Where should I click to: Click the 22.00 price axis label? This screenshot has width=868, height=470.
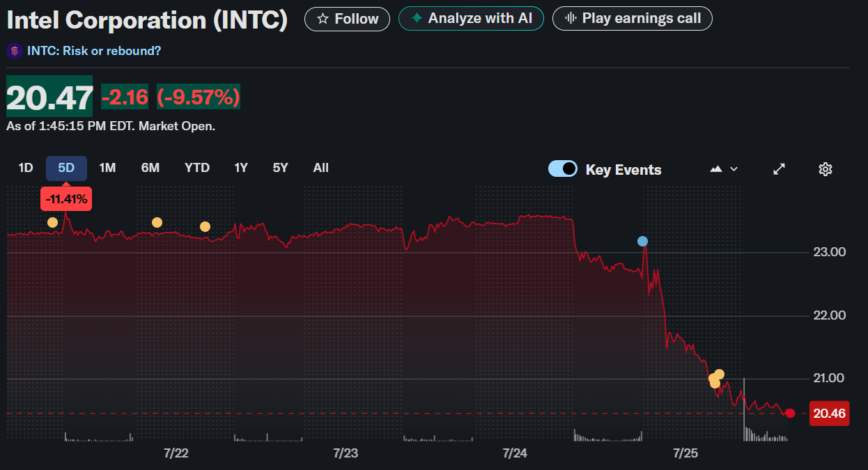pyautogui.click(x=830, y=315)
